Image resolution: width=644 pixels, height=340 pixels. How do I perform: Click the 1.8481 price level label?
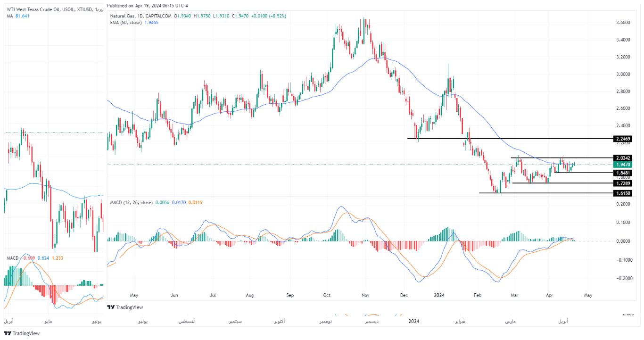pos(623,173)
